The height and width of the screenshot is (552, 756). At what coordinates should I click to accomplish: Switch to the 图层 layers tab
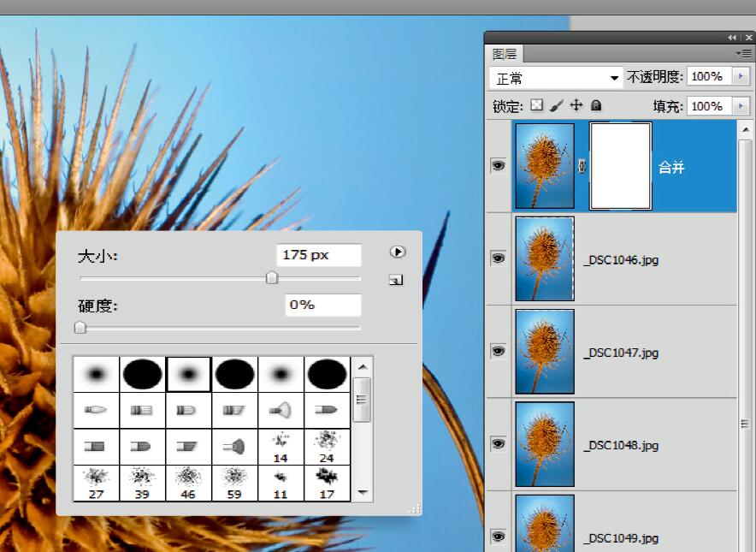(x=504, y=54)
